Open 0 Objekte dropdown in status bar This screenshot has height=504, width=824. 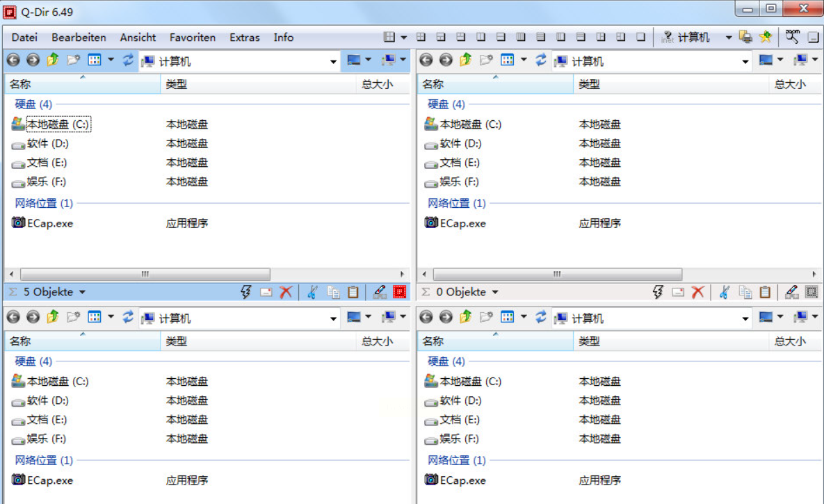click(x=495, y=292)
